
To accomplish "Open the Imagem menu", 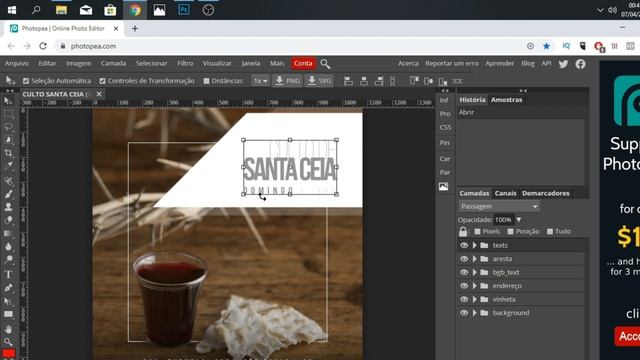I will point(78,63).
